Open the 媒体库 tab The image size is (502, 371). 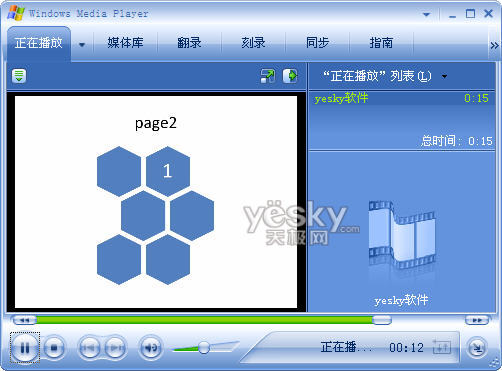click(x=125, y=43)
